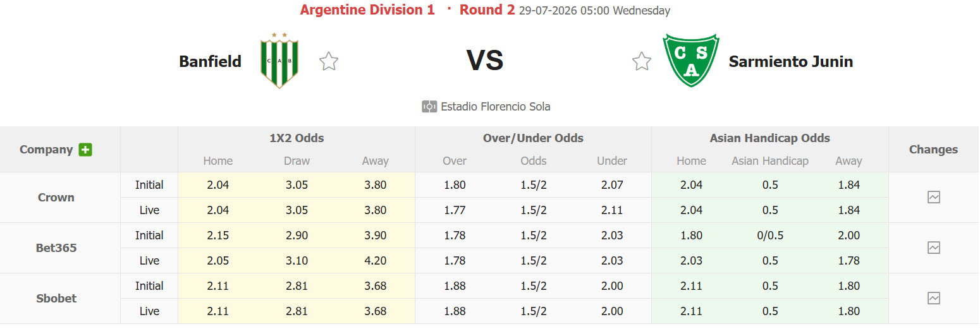Toggle favorite star next to Banfield
This screenshot has height=329, width=980.
point(329,61)
